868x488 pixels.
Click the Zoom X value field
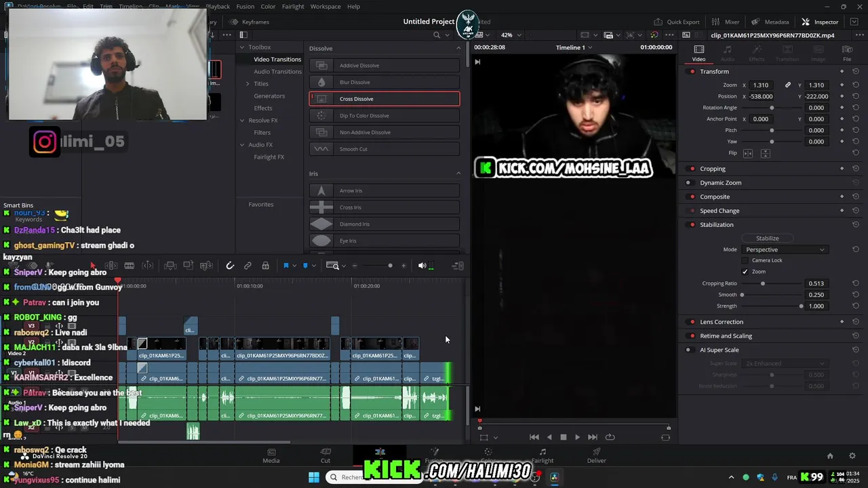(x=761, y=85)
